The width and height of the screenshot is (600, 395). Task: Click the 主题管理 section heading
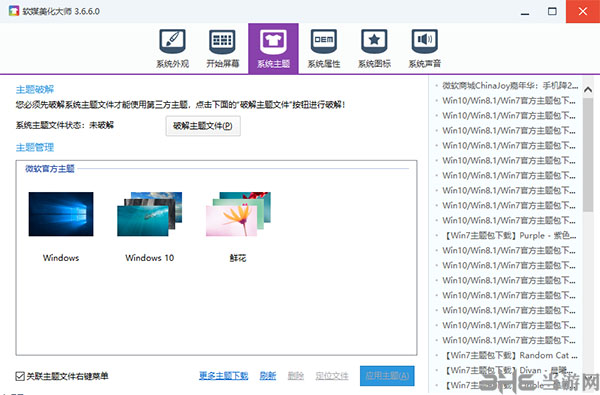pos(35,147)
